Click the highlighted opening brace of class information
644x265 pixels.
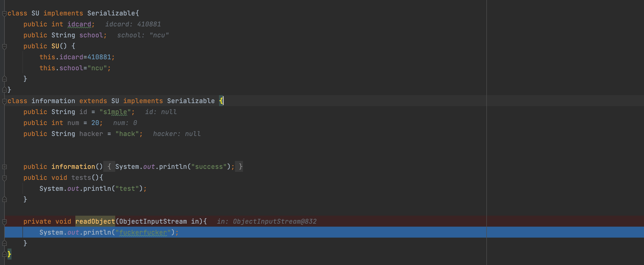click(221, 101)
